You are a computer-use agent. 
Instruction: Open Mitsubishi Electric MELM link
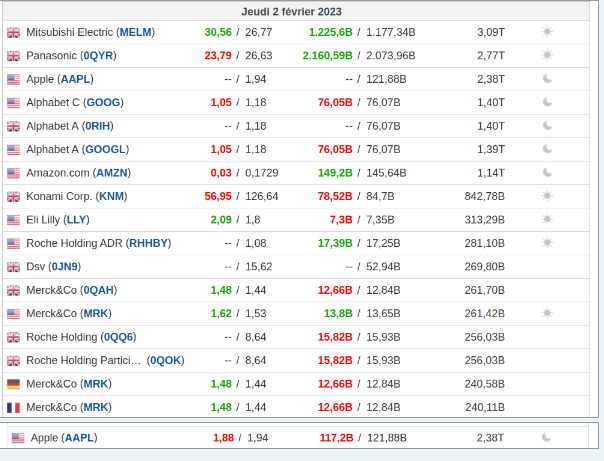(x=136, y=32)
